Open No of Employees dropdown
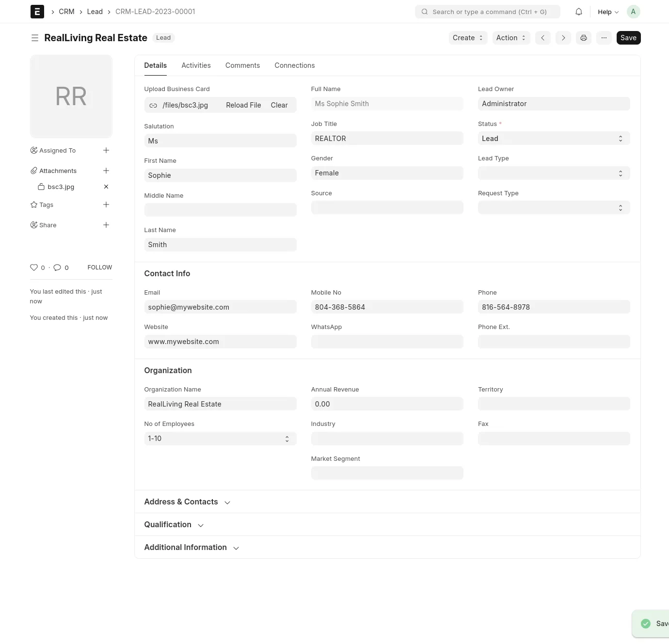 click(x=220, y=439)
